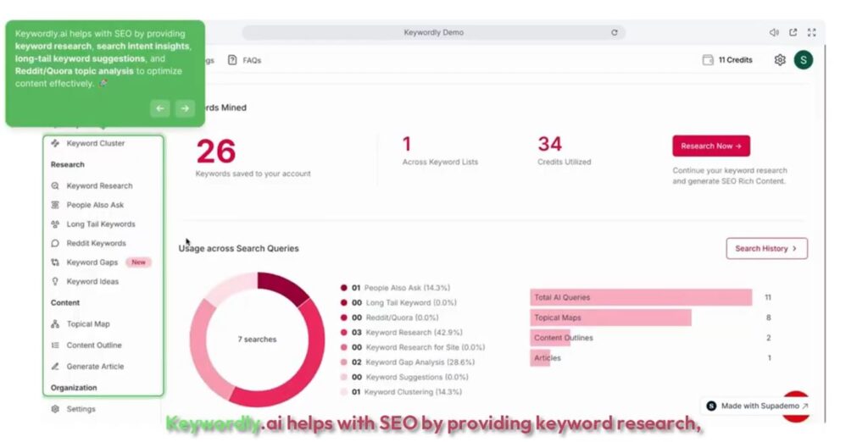Select Topical Map in sidebar
Screen dimensions: 868x442
pyautogui.click(x=88, y=324)
